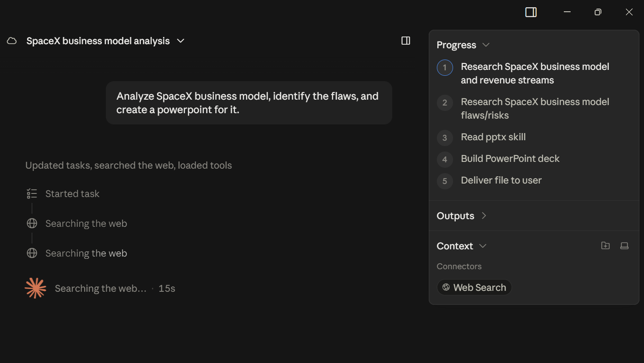Click the step 3 number badge
The image size is (644, 363).
tap(445, 138)
